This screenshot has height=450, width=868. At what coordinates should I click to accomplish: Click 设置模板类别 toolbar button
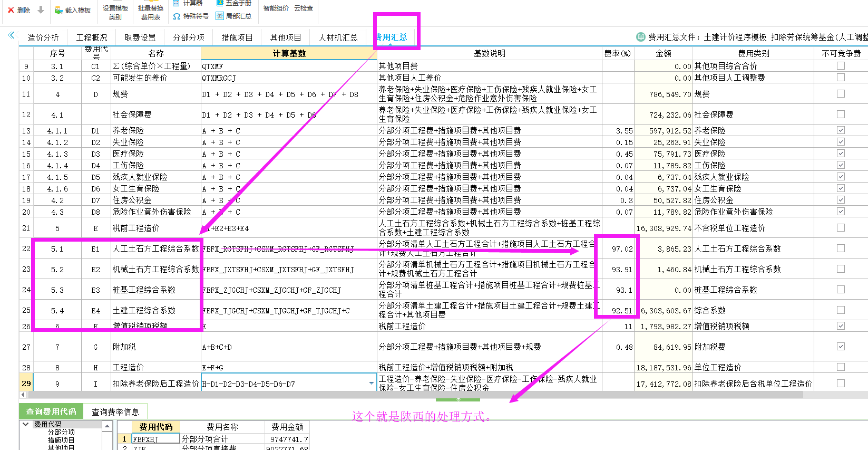(115, 13)
